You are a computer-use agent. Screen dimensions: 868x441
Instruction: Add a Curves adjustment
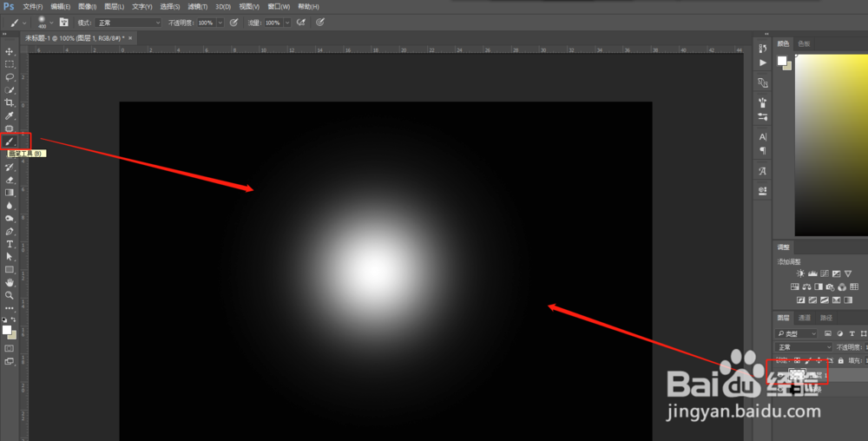(x=825, y=273)
